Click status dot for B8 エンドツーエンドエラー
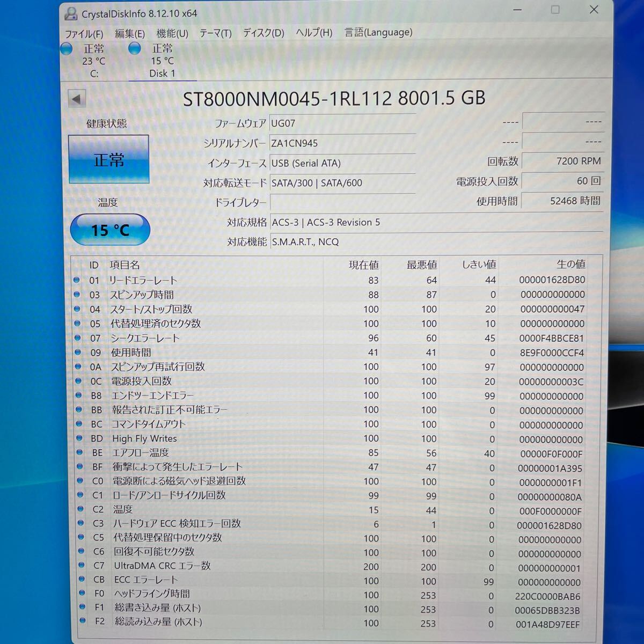The image size is (644, 644). 78,395
